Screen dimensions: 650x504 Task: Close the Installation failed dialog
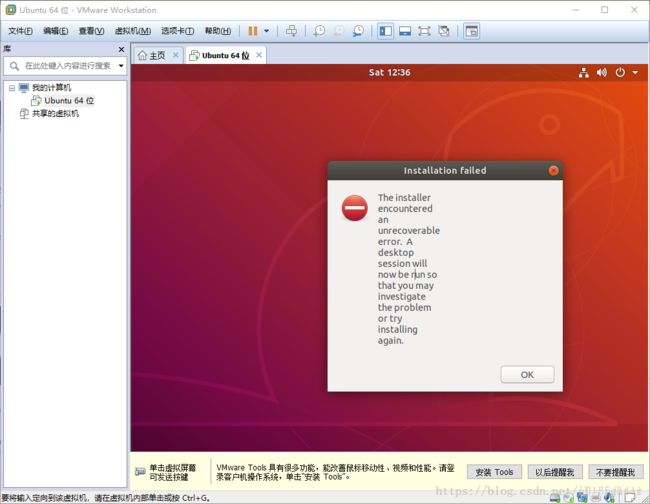[553, 171]
